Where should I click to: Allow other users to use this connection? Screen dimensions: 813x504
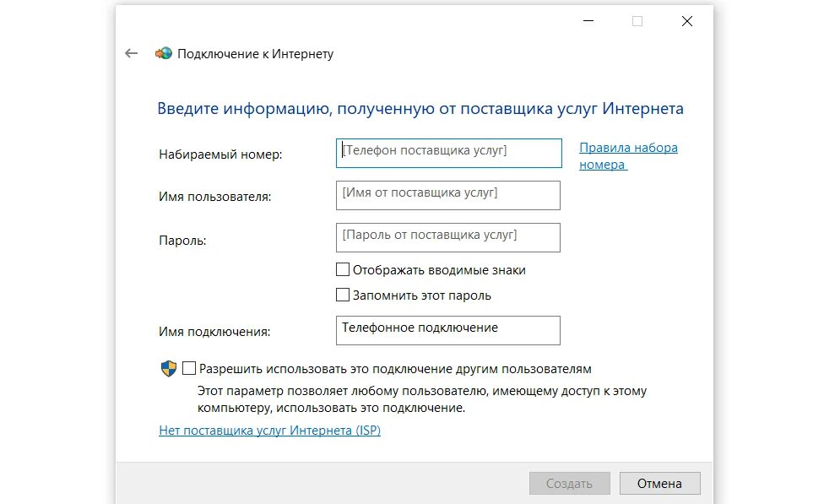point(189,369)
